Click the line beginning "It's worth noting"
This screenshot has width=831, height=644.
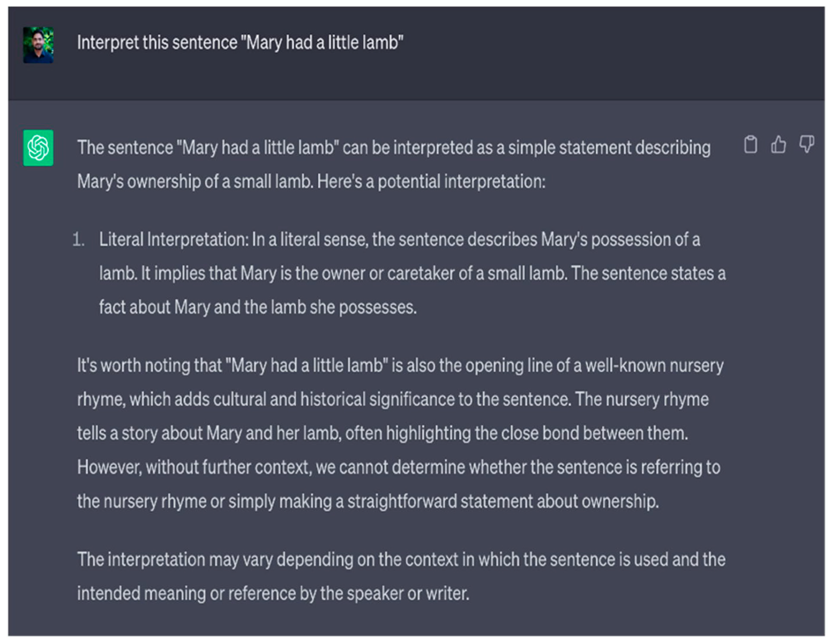click(x=400, y=366)
